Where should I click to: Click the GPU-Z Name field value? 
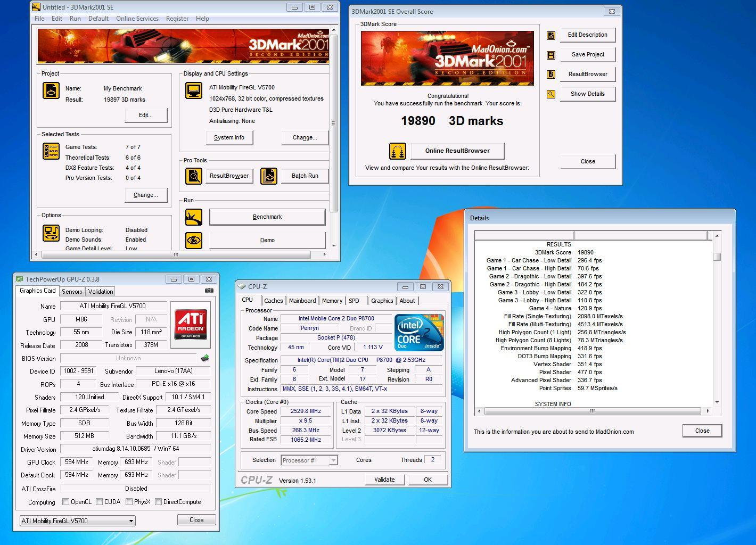113,306
